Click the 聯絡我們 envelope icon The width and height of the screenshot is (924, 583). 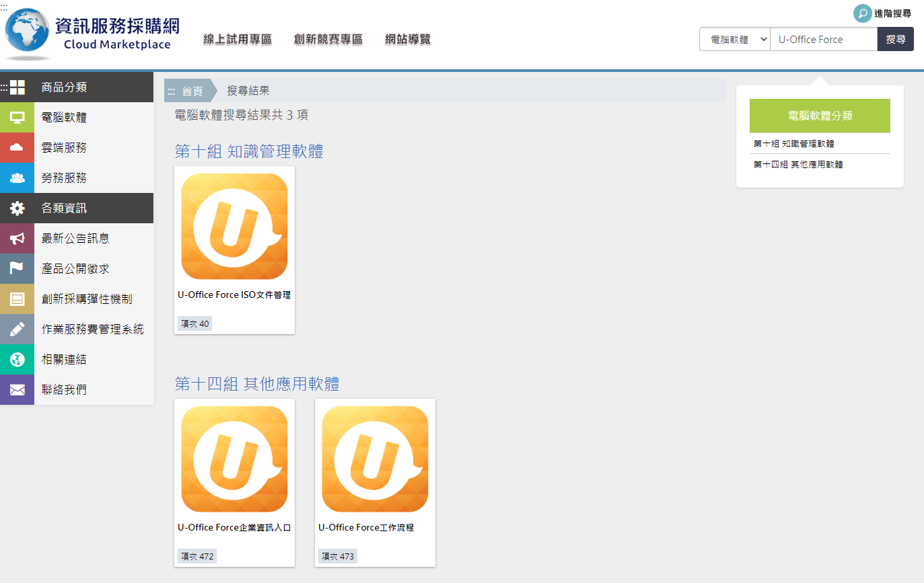(17, 390)
